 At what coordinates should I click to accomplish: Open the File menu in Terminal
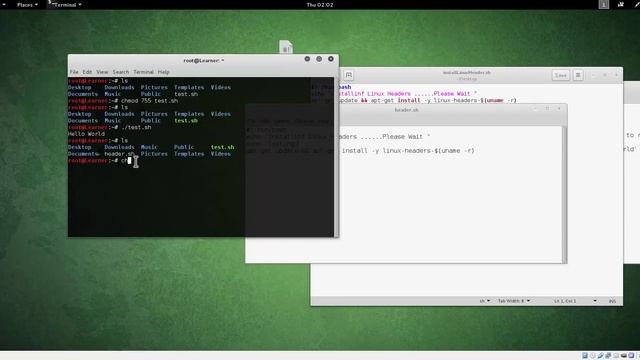click(74, 72)
